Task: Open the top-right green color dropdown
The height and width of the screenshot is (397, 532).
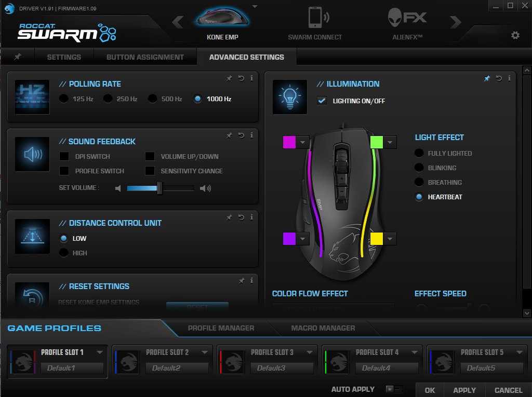Action: click(391, 142)
